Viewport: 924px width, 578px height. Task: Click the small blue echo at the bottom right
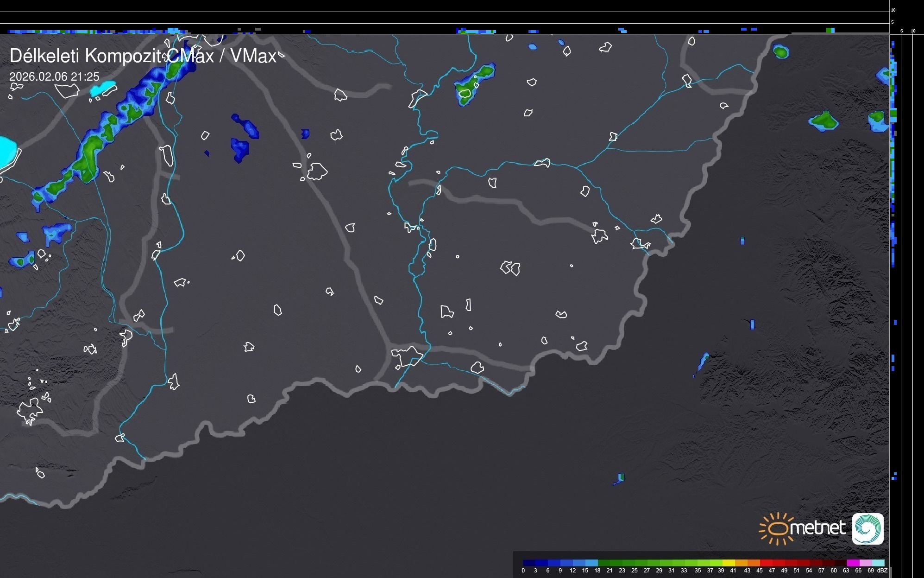(x=620, y=478)
